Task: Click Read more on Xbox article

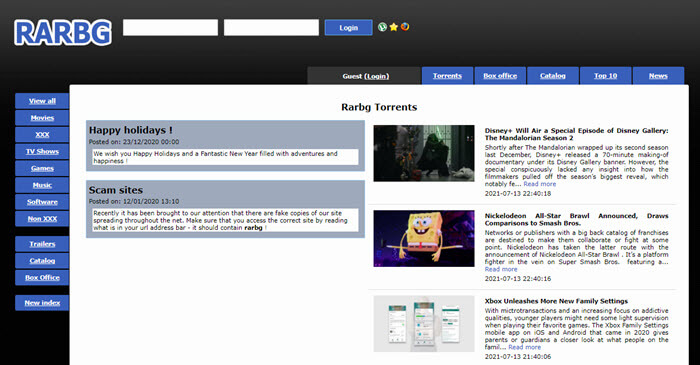Action: tap(525, 347)
